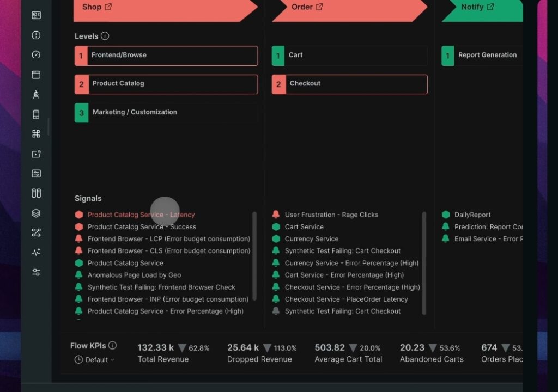Open the mobile app monitoring sidebar icon
Viewport: 558px width, 392px height.
36,114
